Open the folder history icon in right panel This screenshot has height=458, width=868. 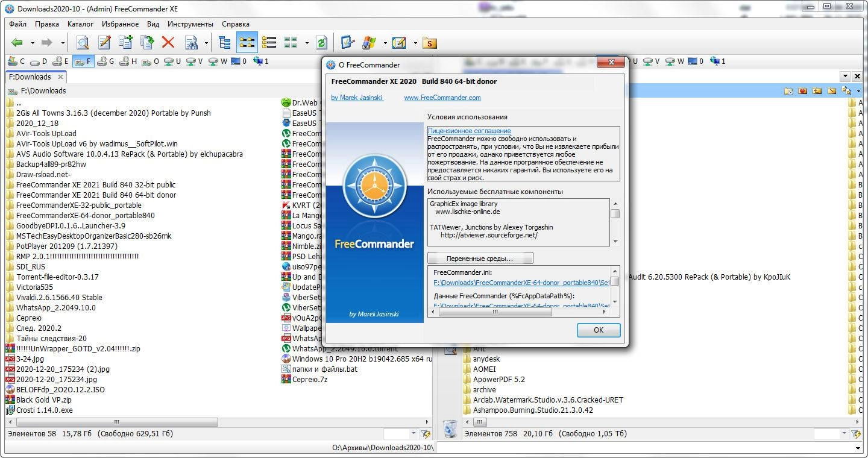click(x=788, y=91)
